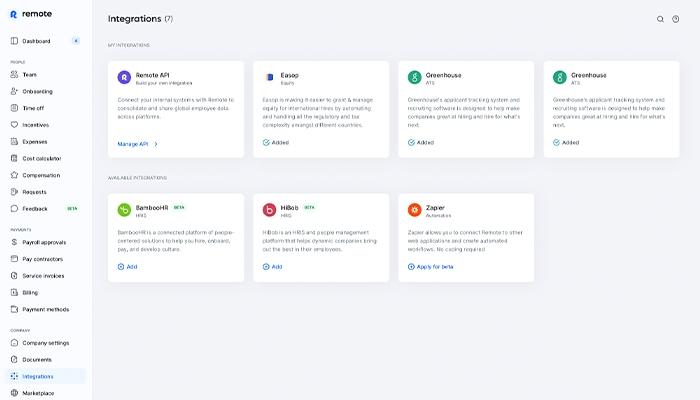Click the Zapier card title text
Viewport: 700px width, 400px height.
(x=435, y=208)
